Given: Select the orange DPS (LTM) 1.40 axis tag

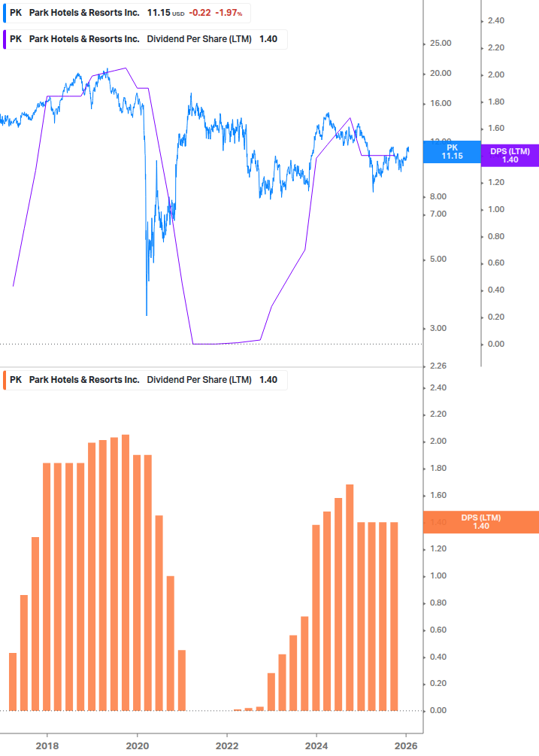Looking at the screenshot, I should coord(481,522).
